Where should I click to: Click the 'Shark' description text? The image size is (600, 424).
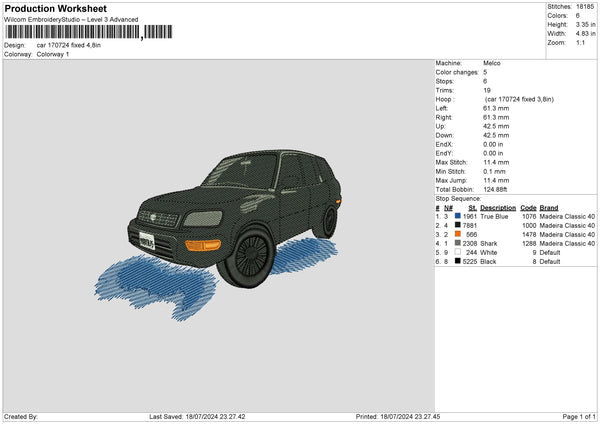click(x=489, y=243)
